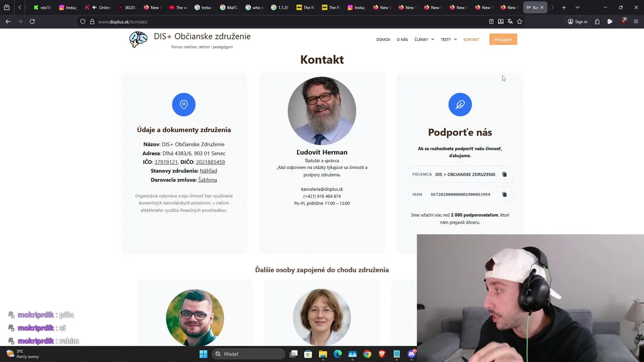This screenshot has width=644, height=362.
Task: Open Google Chrome from the taskbar
Action: click(367, 354)
